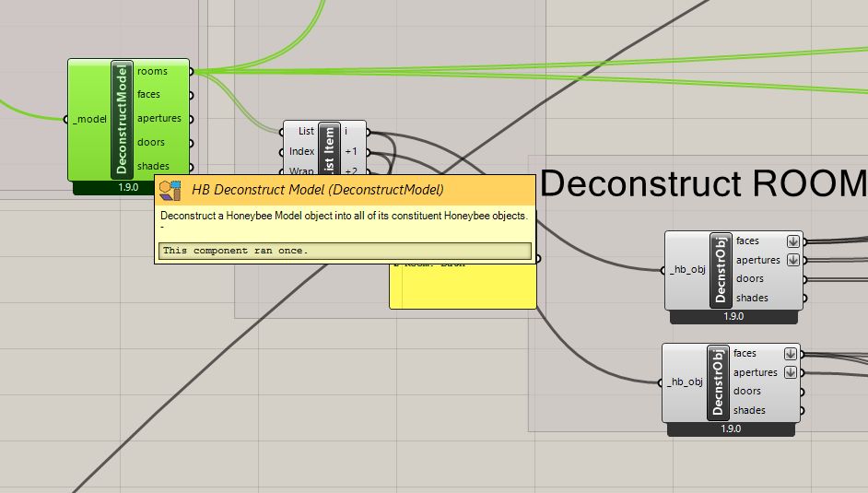Select the green DeconstructModel component name bar
Screen dimensions: 868x493
(x=122, y=119)
